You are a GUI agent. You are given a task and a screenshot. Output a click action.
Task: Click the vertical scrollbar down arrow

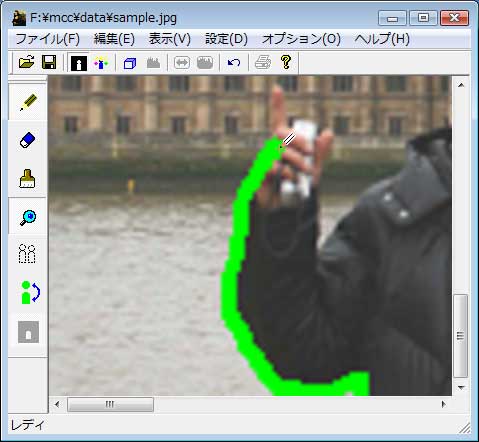461,388
